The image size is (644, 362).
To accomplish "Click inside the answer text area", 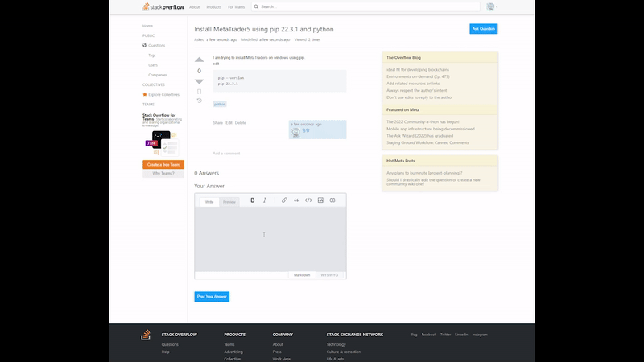I will pyautogui.click(x=270, y=239).
